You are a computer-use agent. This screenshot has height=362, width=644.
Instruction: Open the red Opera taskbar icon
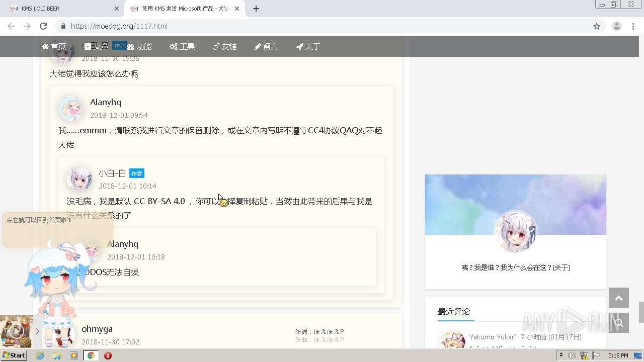108,355
